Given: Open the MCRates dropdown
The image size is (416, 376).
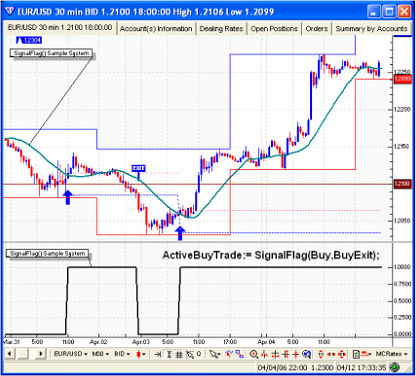Looking at the screenshot, I should pos(391,354).
